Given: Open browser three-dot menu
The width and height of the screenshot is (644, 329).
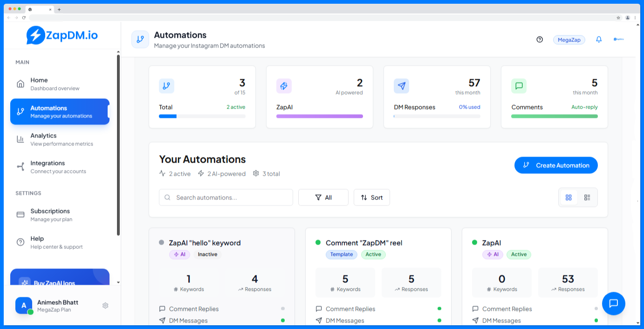Looking at the screenshot, I should 635,18.
